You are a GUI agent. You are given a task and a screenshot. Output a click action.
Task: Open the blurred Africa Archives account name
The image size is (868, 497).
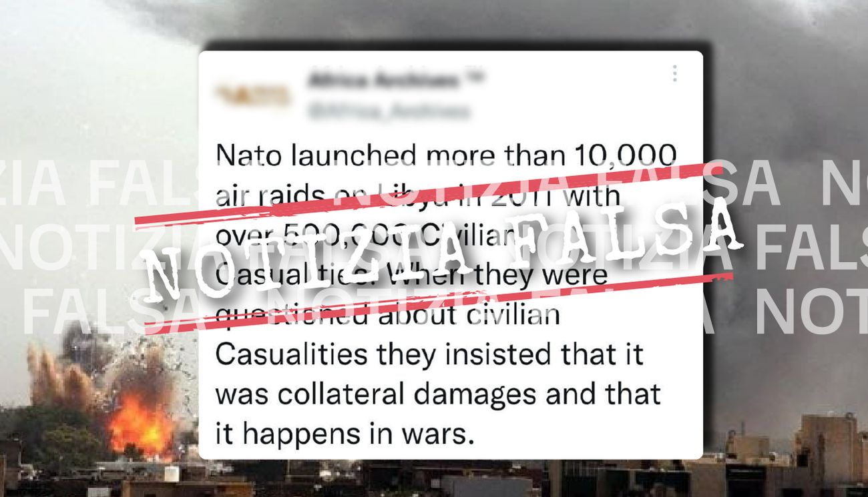[x=385, y=80]
